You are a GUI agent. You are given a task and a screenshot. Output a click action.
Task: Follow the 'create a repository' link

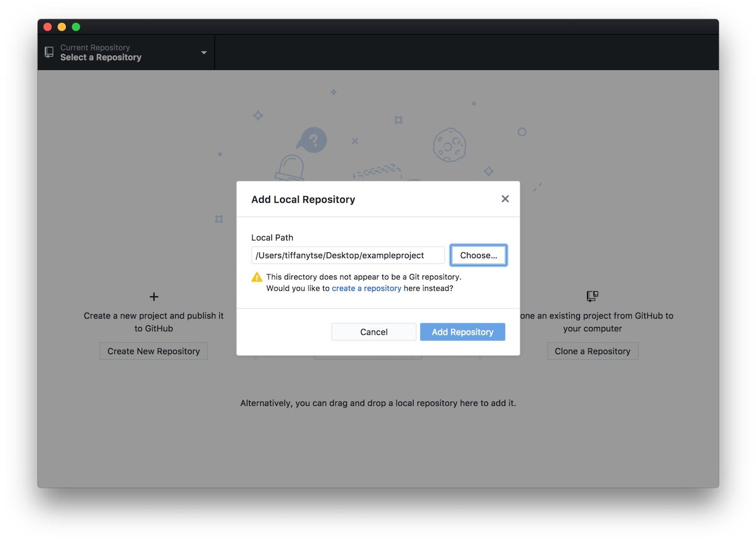[x=366, y=288]
